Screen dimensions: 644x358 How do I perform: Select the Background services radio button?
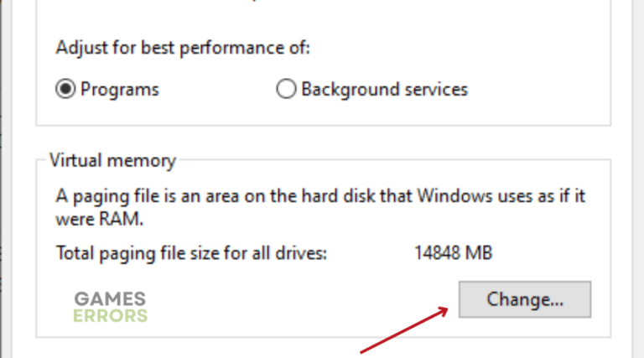click(x=286, y=89)
